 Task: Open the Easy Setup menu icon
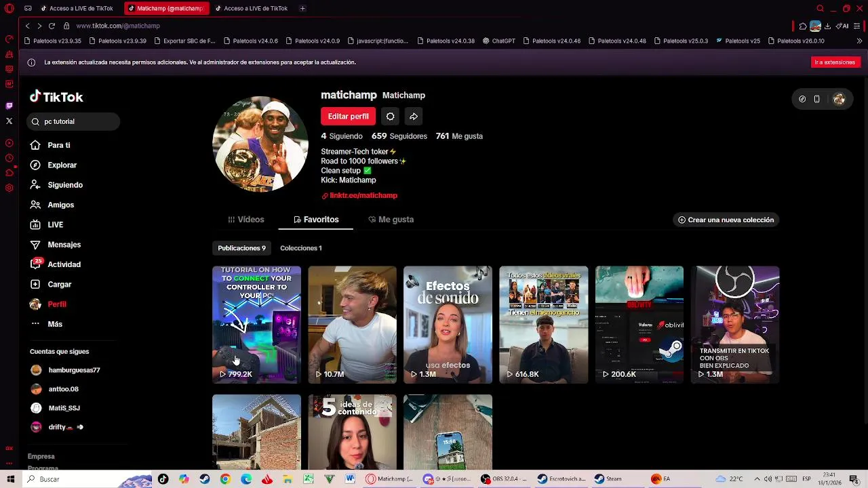[x=857, y=26]
